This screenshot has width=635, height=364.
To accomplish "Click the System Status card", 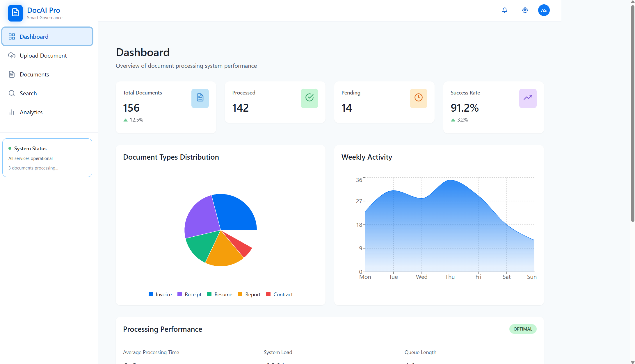I will tap(47, 158).
